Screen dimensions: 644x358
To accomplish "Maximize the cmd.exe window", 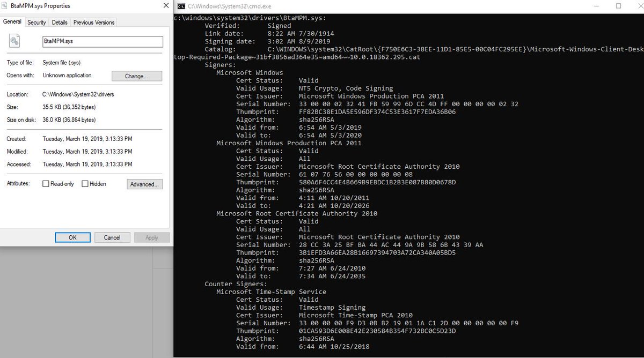I will 618,6.
